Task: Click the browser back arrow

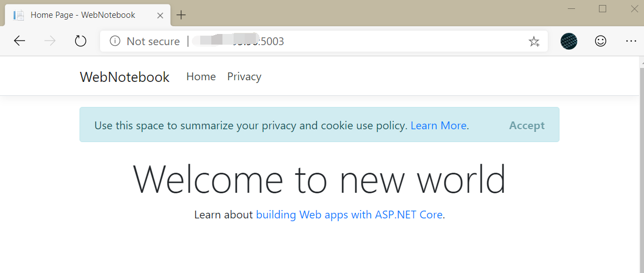Action: (19, 41)
